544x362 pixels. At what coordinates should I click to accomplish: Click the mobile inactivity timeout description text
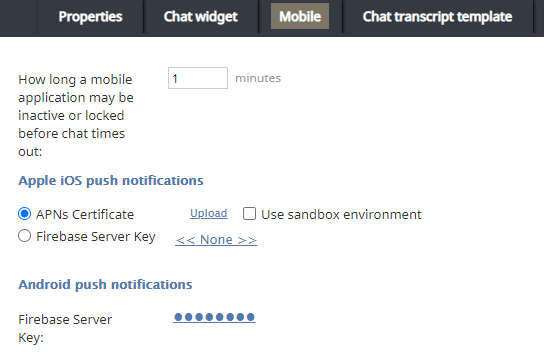(x=76, y=115)
